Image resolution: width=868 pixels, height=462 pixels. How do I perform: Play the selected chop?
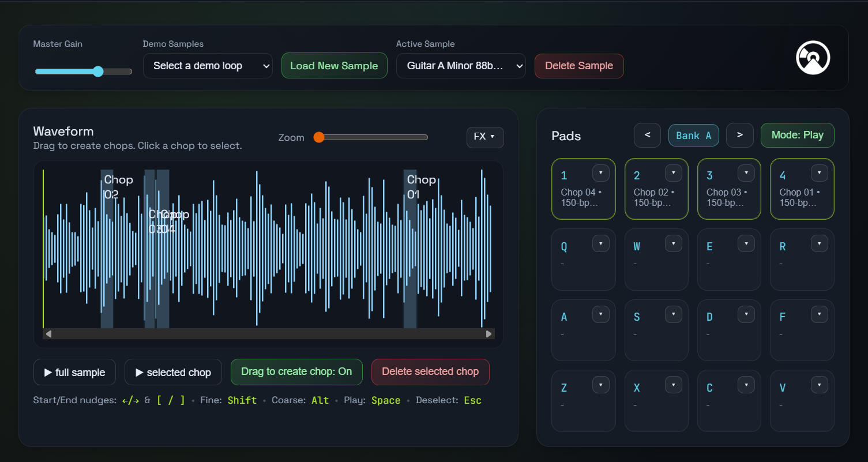pyautogui.click(x=173, y=372)
